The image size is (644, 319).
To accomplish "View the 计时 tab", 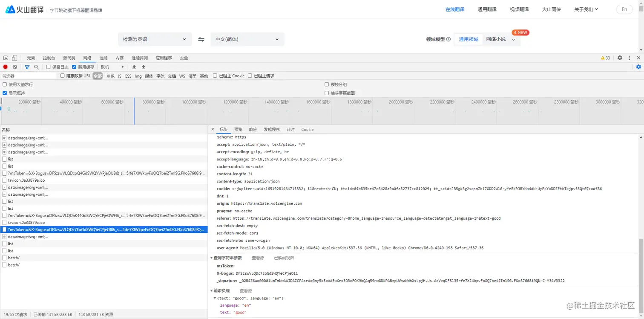I will click(290, 130).
